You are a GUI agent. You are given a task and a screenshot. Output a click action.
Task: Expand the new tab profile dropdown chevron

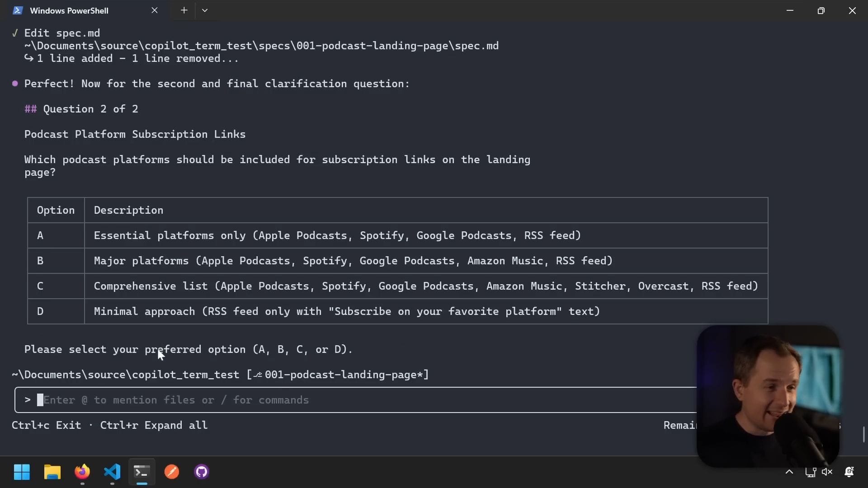pyautogui.click(x=205, y=10)
